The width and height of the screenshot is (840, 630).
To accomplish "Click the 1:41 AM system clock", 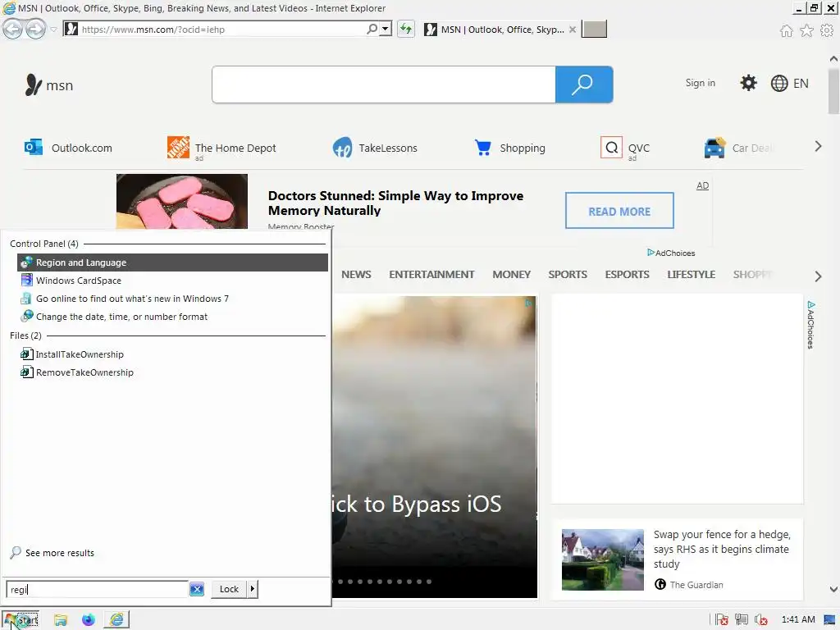I will click(x=798, y=620).
